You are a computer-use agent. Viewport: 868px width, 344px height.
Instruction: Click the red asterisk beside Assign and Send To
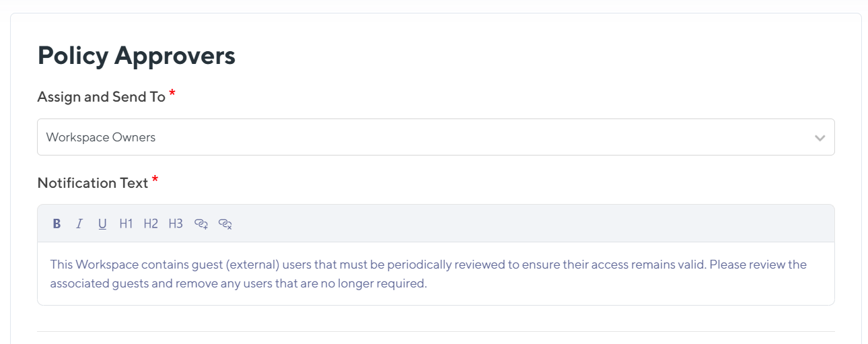point(172,94)
